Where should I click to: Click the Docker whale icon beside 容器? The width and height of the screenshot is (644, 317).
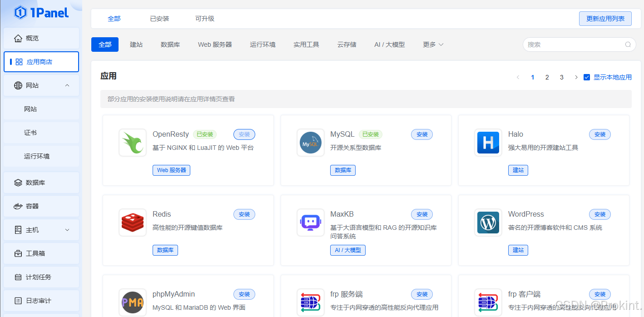coord(18,206)
